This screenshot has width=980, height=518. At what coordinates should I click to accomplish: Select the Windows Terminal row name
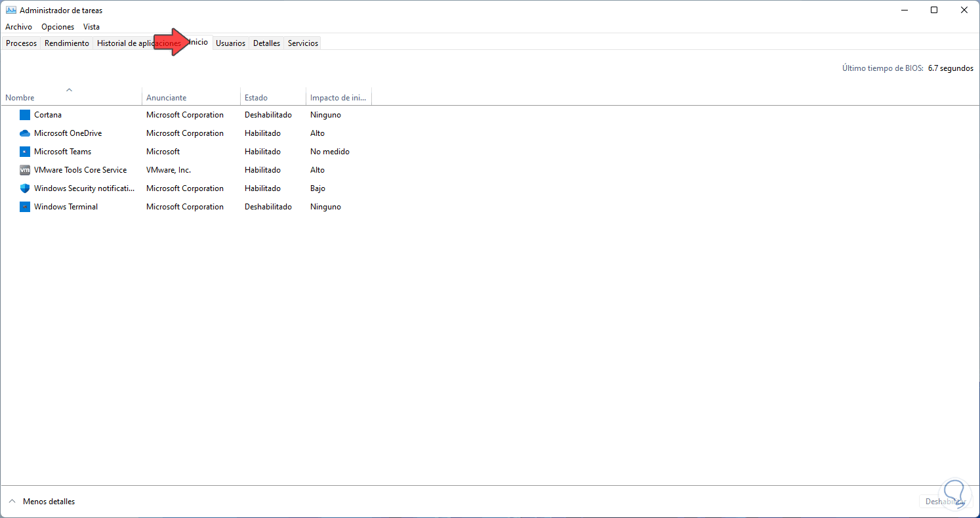[x=66, y=207]
